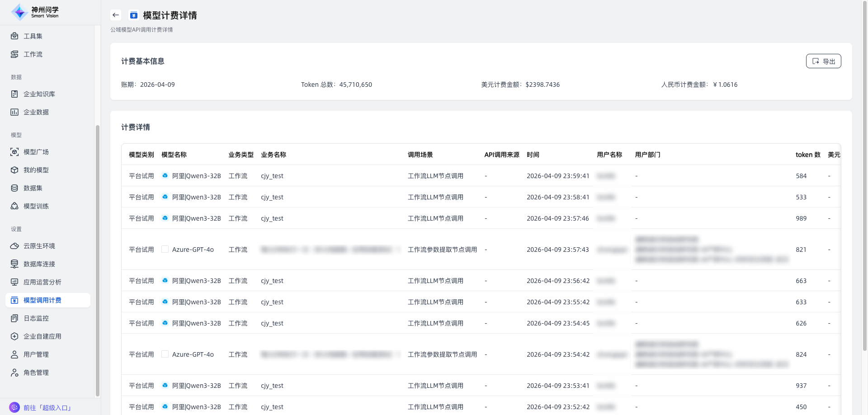
Task: Open 模型训练 menu item
Action: point(36,206)
